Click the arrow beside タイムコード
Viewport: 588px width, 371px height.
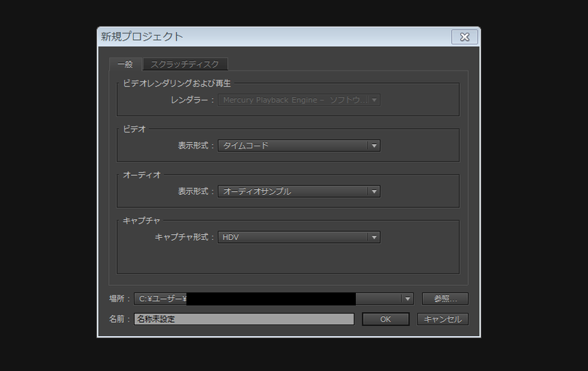coord(374,145)
